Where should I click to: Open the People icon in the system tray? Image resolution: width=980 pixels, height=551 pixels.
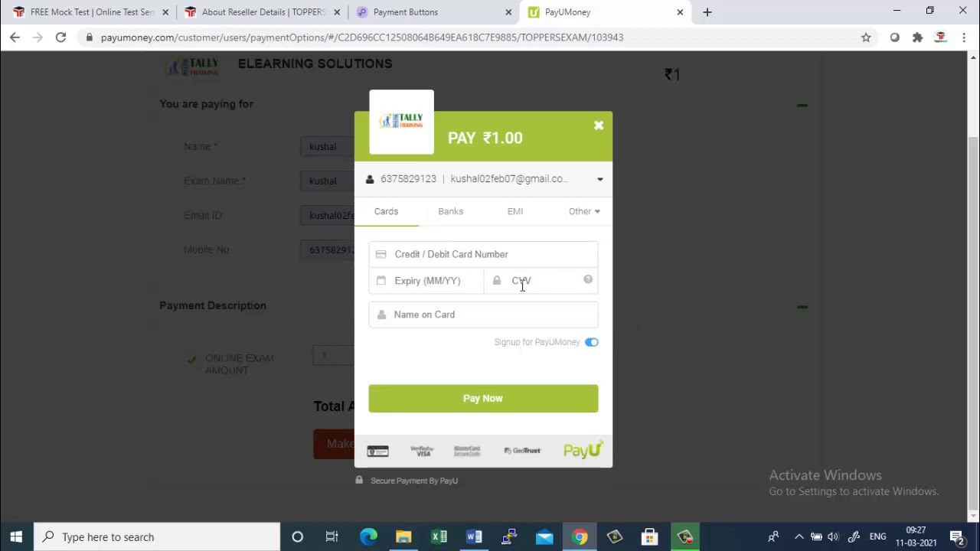pos(773,537)
